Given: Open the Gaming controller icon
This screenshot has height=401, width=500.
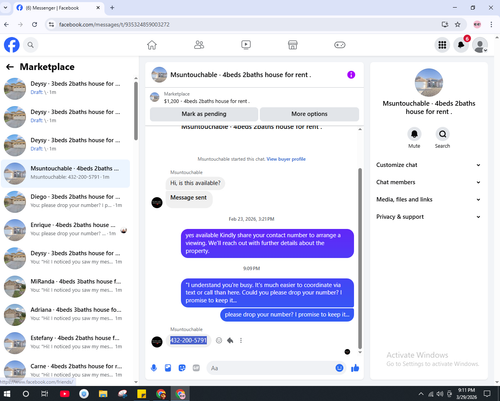Looking at the screenshot, I should pos(340,45).
